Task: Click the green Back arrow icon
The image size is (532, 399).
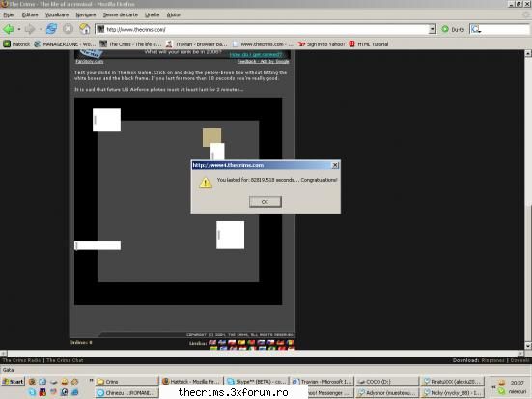Action: tap(8, 29)
